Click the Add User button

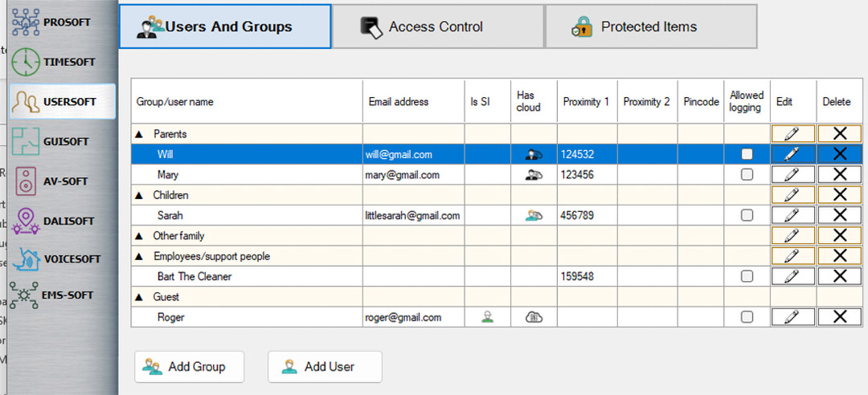click(325, 367)
